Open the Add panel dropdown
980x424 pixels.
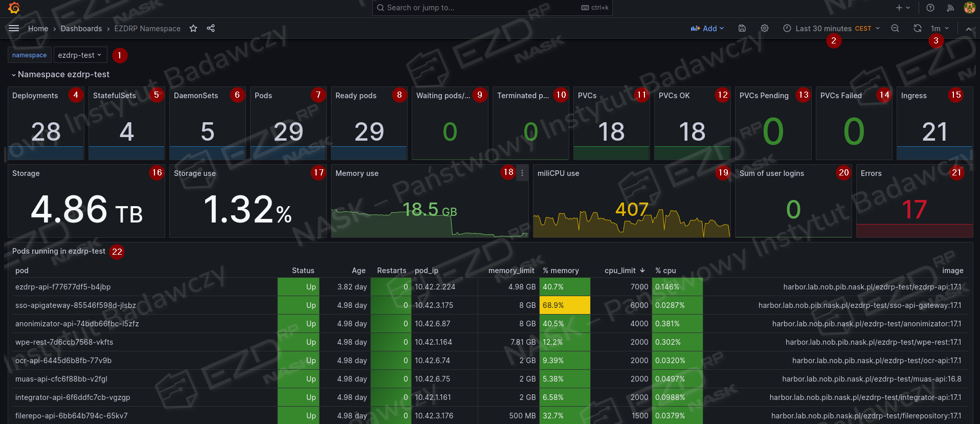coord(707,29)
